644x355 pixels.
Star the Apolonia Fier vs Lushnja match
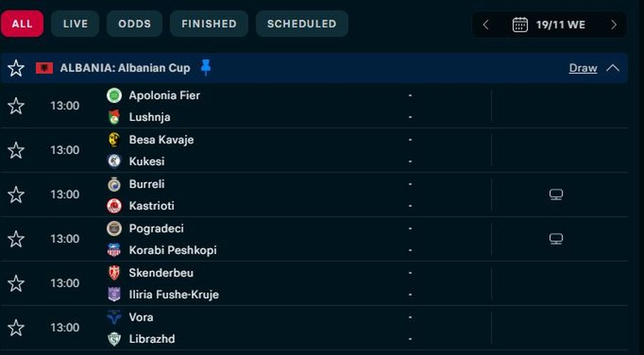click(x=16, y=106)
